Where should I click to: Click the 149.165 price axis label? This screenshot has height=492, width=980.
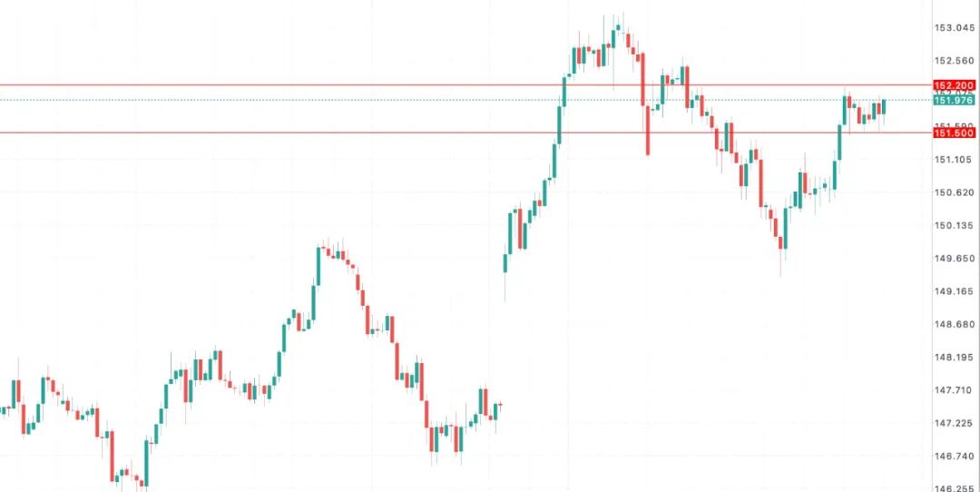(954, 291)
